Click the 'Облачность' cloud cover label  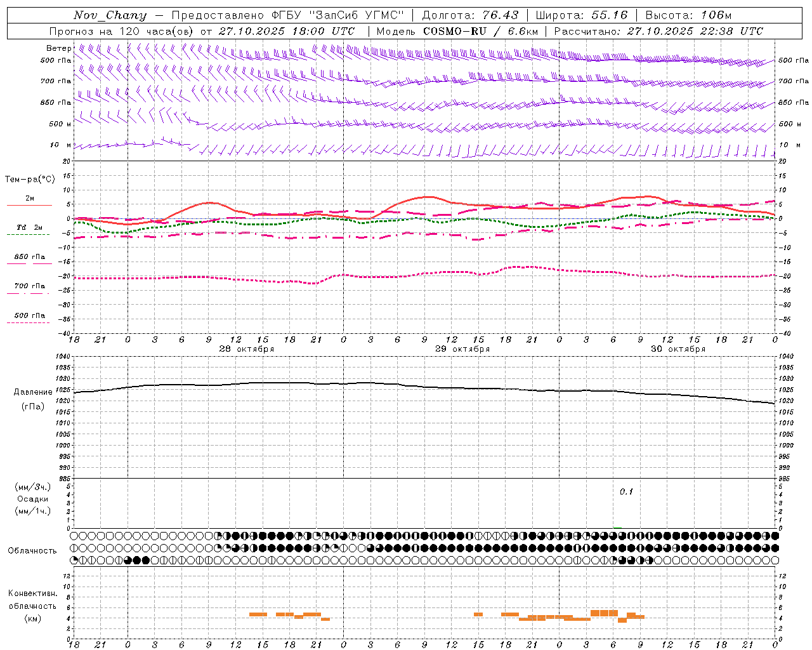[32, 551]
